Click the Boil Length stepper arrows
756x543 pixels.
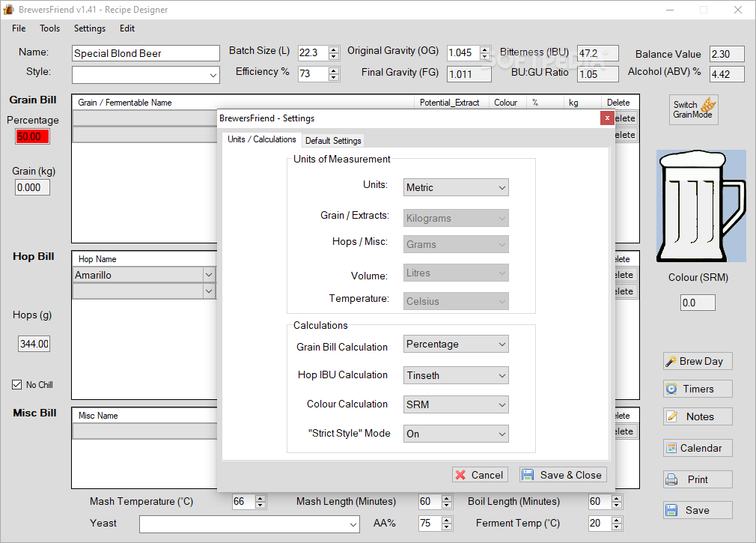[617, 502]
